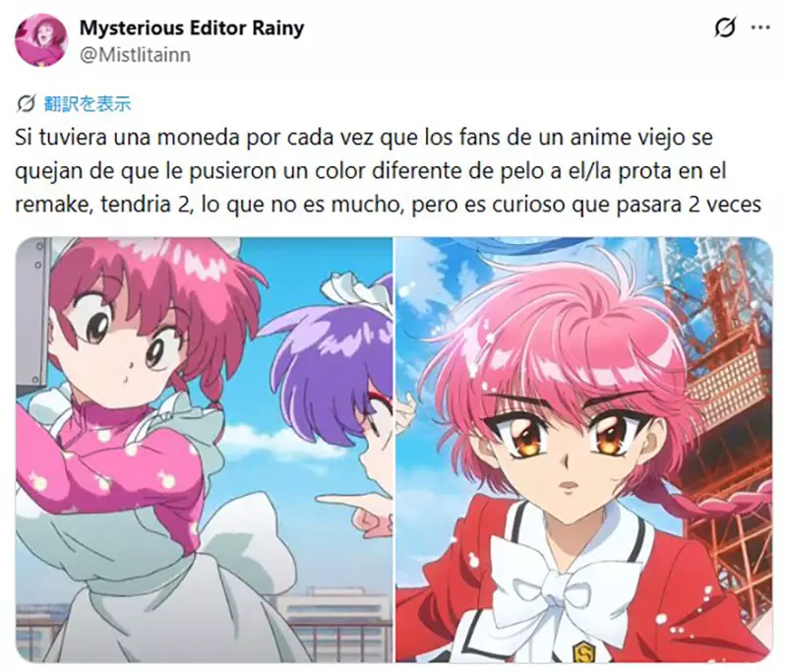This screenshot has height=672, width=787.
Task: Click the tweet's last line ending "2 veces"
Action: tap(388, 205)
